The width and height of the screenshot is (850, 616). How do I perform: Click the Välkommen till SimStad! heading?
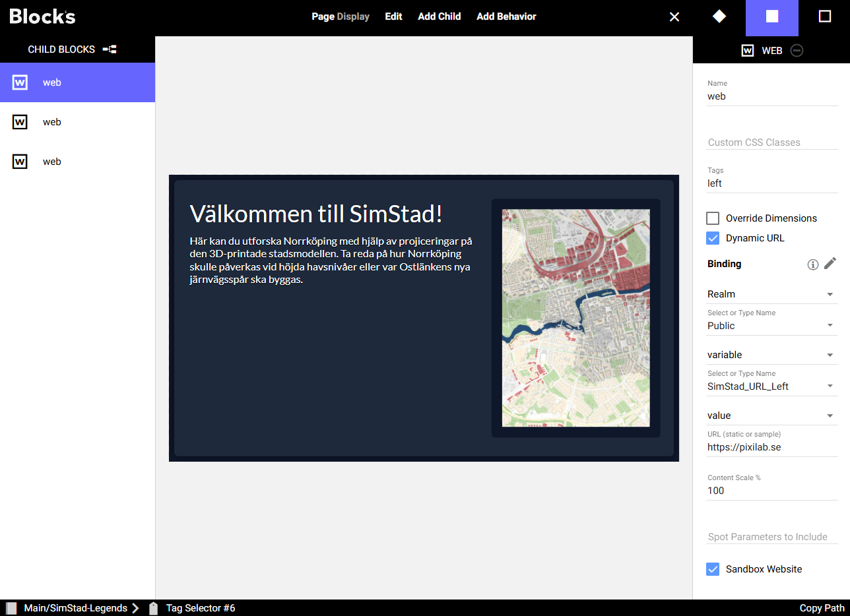point(316,214)
